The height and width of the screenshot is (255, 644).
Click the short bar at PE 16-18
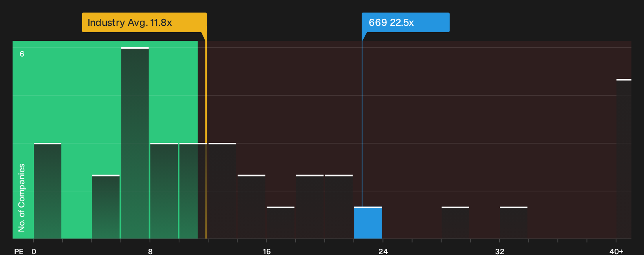280,223
